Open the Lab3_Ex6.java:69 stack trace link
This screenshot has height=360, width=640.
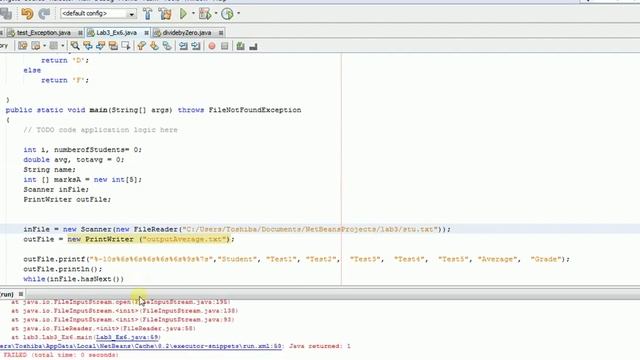click(x=128, y=337)
